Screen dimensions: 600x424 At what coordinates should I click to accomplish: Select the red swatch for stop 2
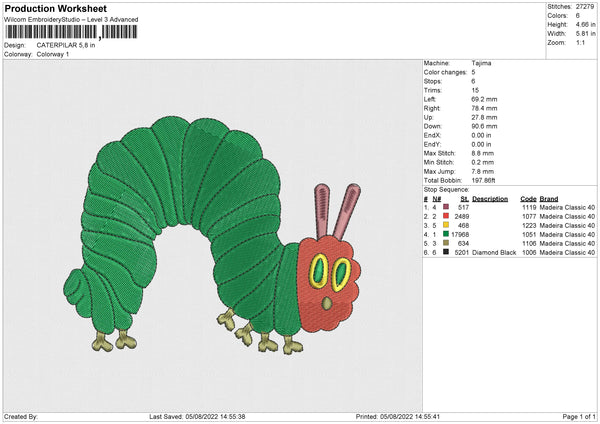(x=446, y=216)
